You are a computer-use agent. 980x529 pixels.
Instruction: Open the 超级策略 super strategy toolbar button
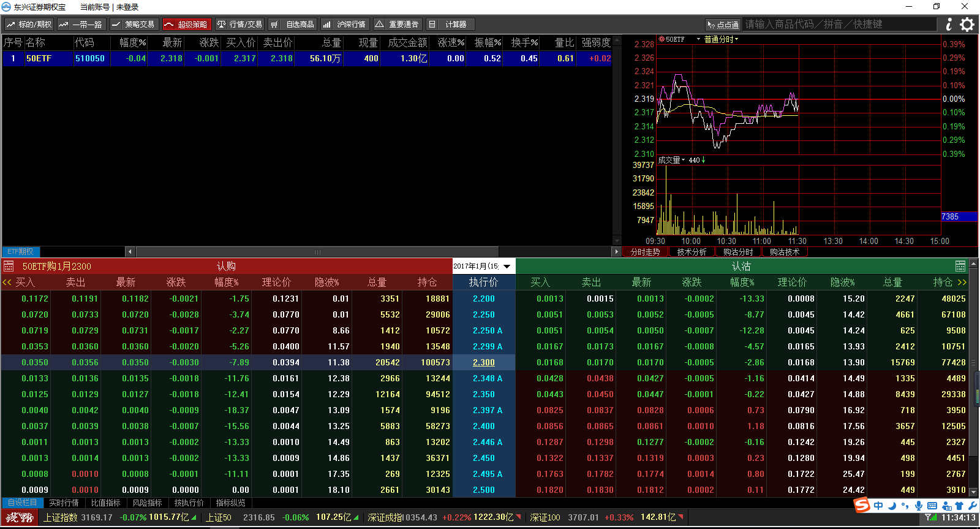[x=187, y=25]
